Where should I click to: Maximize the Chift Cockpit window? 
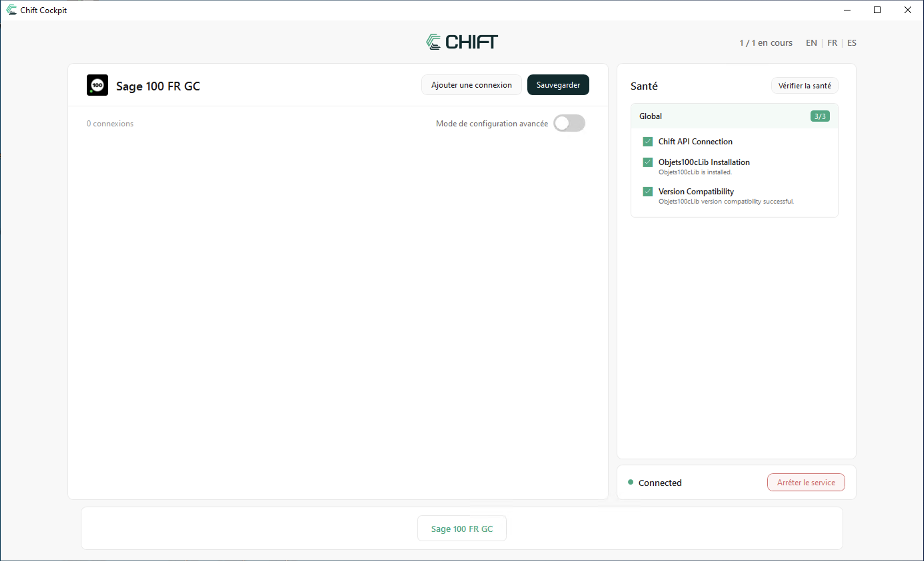pyautogui.click(x=877, y=10)
